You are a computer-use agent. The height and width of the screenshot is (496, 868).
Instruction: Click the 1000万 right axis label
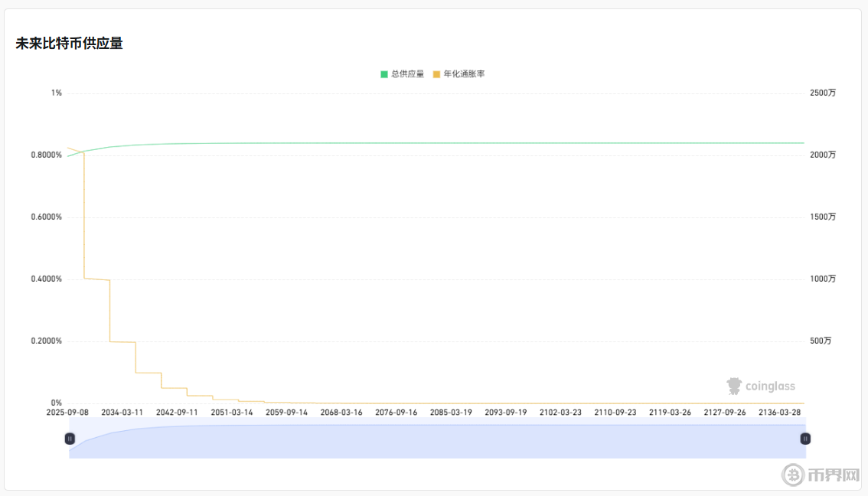tap(823, 279)
